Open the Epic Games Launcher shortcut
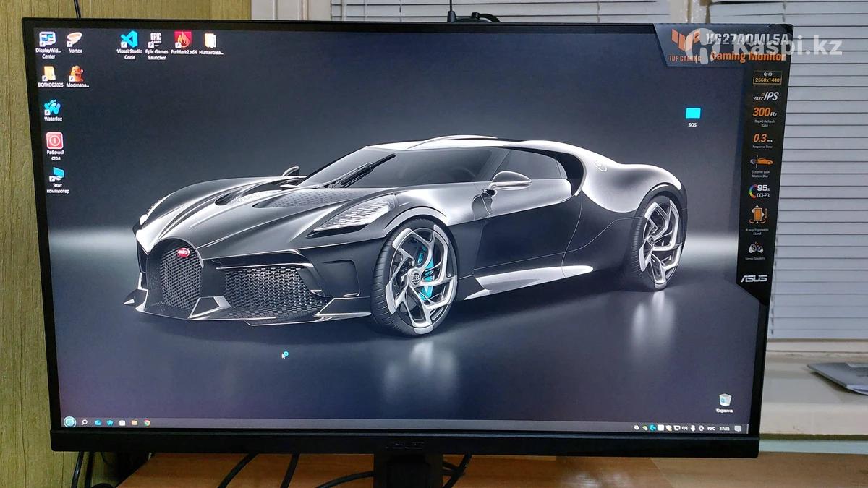Viewport: 868px width, 488px height. (156, 40)
